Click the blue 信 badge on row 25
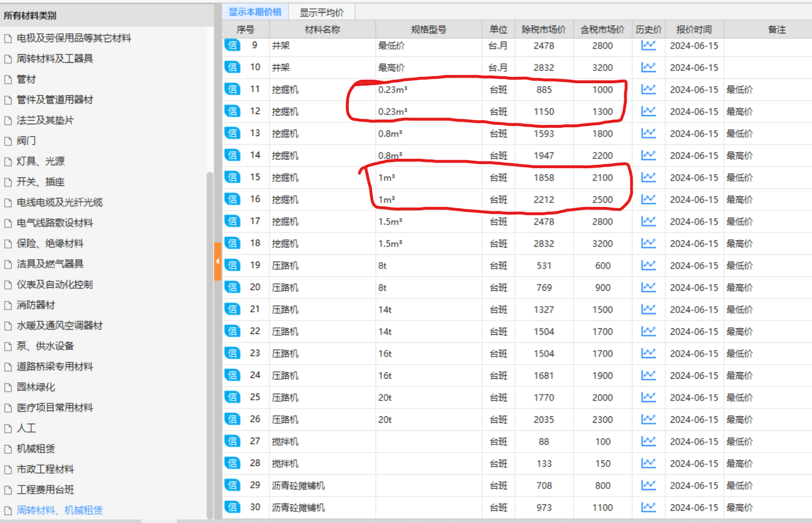The width and height of the screenshot is (812, 523). coord(233,397)
